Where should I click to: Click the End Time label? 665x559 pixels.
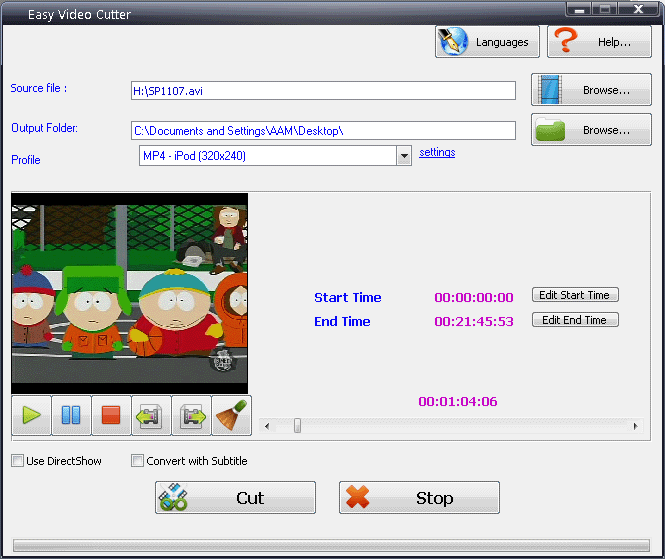[342, 321]
